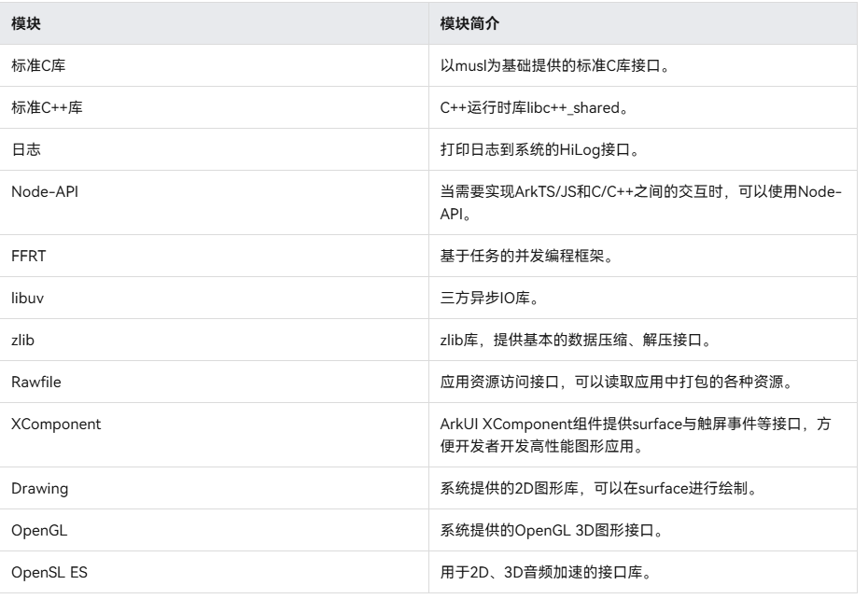
Task: Click the 用于2D、3D音频加速 description
Action: coord(546,573)
